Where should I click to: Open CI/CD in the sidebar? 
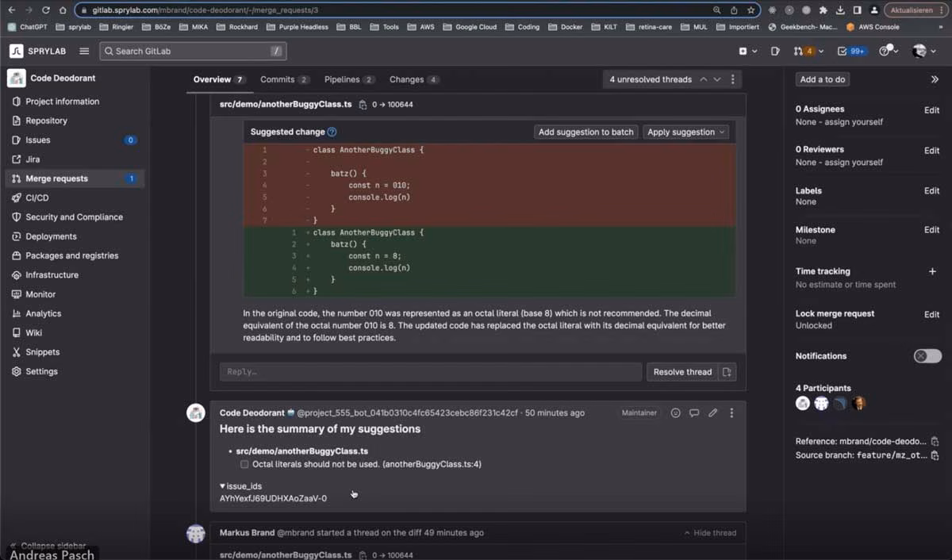(36, 198)
